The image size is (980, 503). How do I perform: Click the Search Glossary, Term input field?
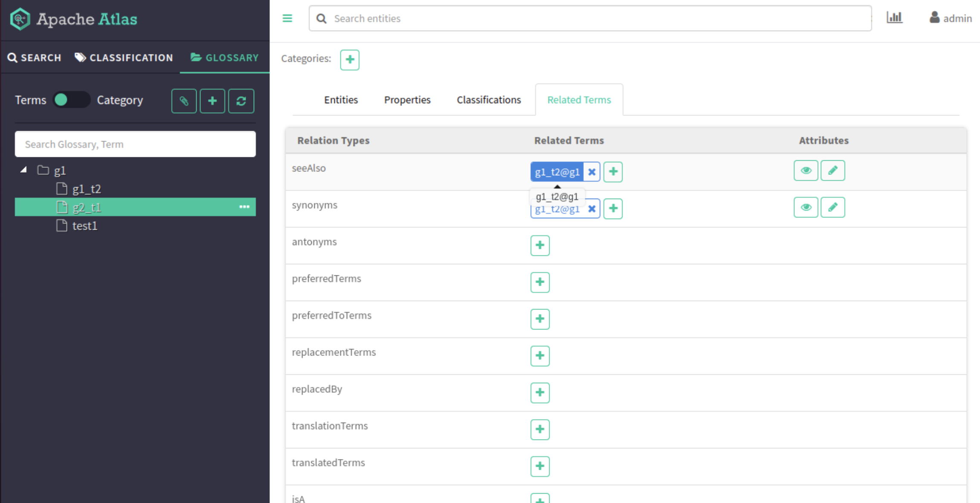point(135,145)
